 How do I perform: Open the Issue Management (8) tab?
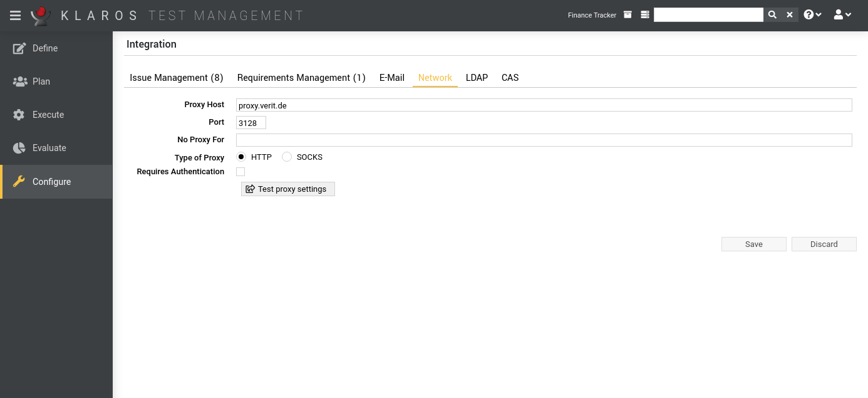pyautogui.click(x=176, y=78)
